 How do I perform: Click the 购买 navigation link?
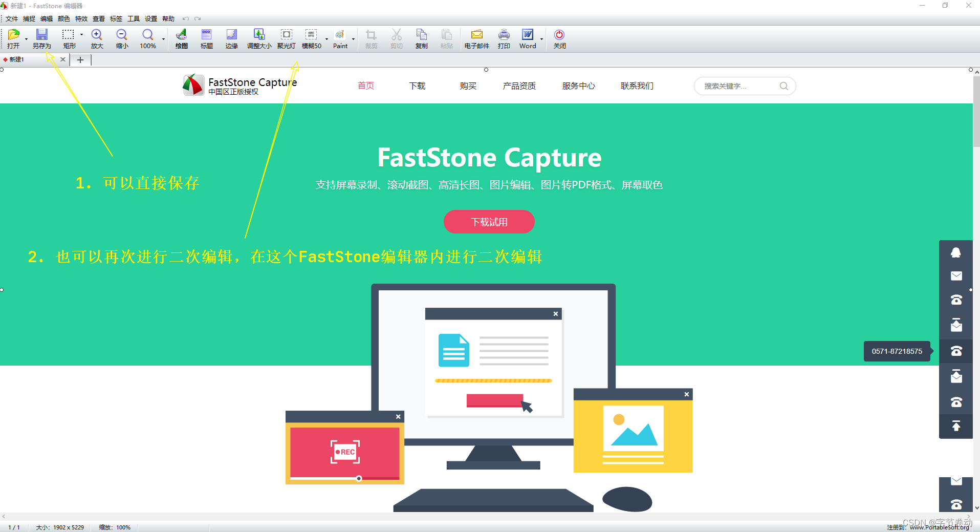point(468,86)
